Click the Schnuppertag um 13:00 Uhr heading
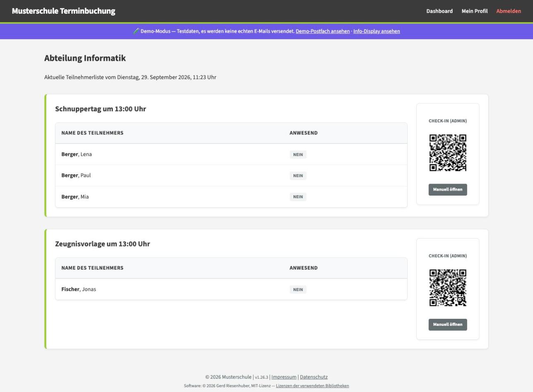Image resolution: width=533 pixels, height=392 pixels. click(101, 109)
